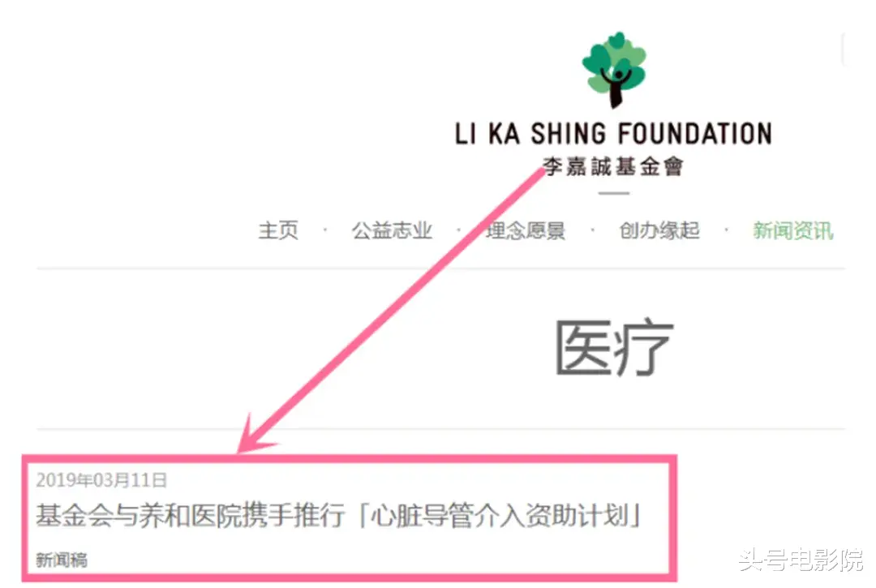Open the 主页 home menu item

(x=278, y=230)
